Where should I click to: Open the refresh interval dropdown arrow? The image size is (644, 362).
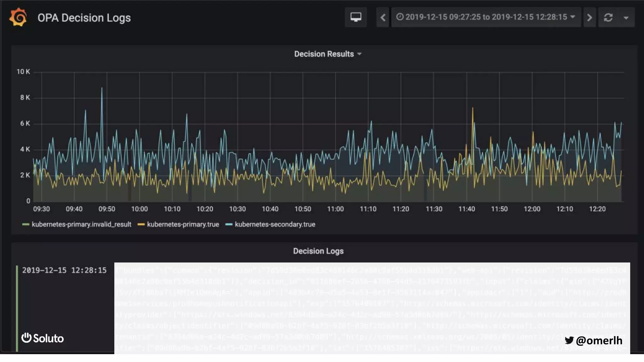[x=626, y=18]
